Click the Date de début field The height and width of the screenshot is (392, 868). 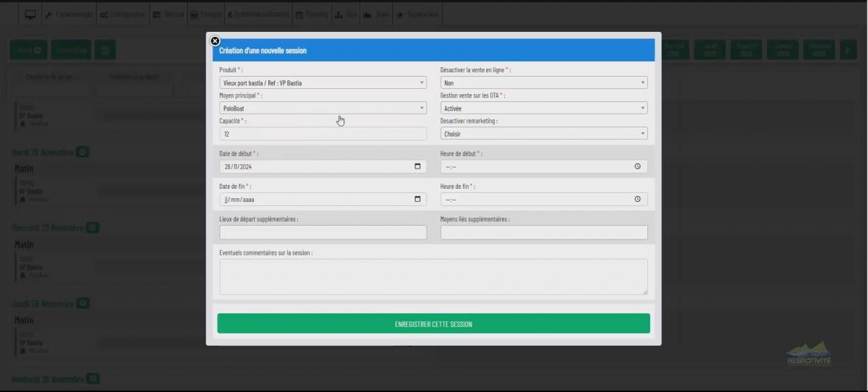323,166
